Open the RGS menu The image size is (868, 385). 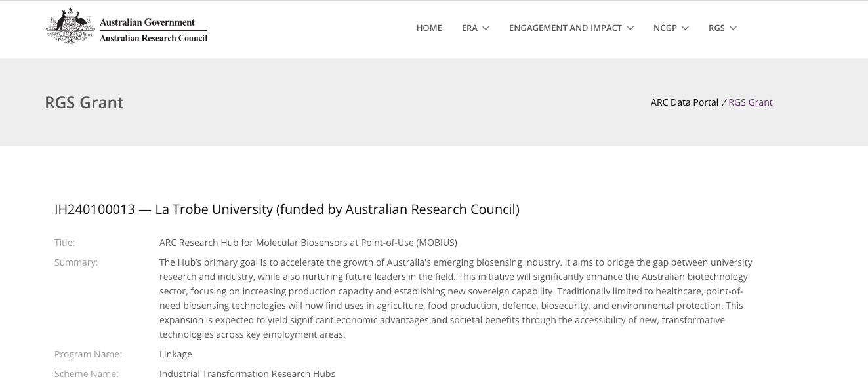coord(716,28)
